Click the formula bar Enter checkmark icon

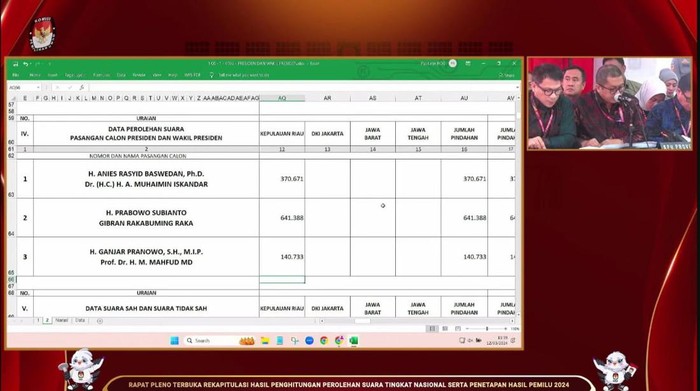(x=69, y=87)
